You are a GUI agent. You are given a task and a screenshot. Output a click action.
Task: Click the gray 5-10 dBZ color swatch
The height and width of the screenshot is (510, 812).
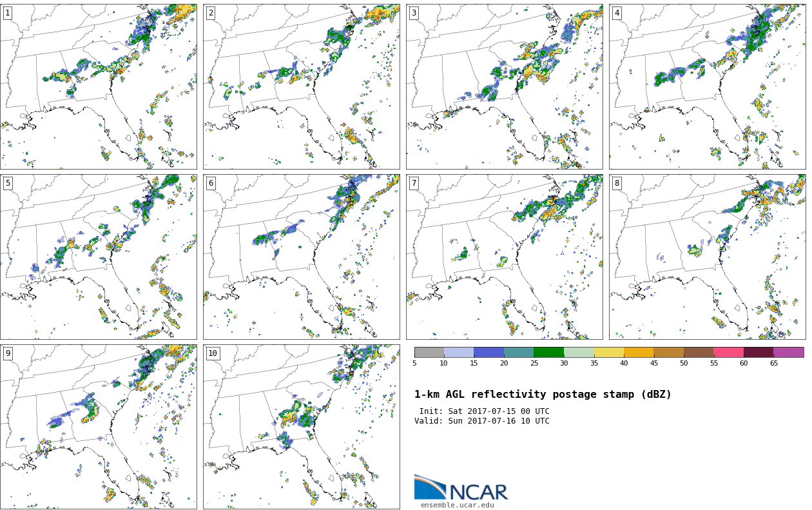(x=429, y=352)
